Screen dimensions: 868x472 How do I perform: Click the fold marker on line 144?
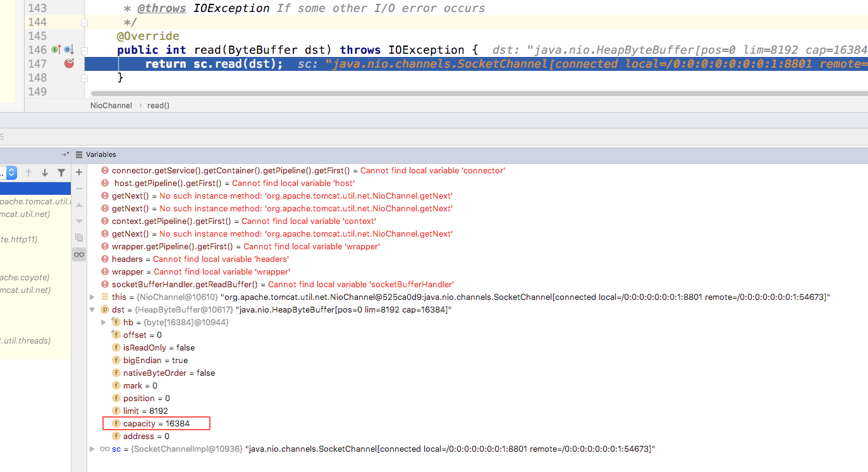pyautogui.click(x=84, y=22)
